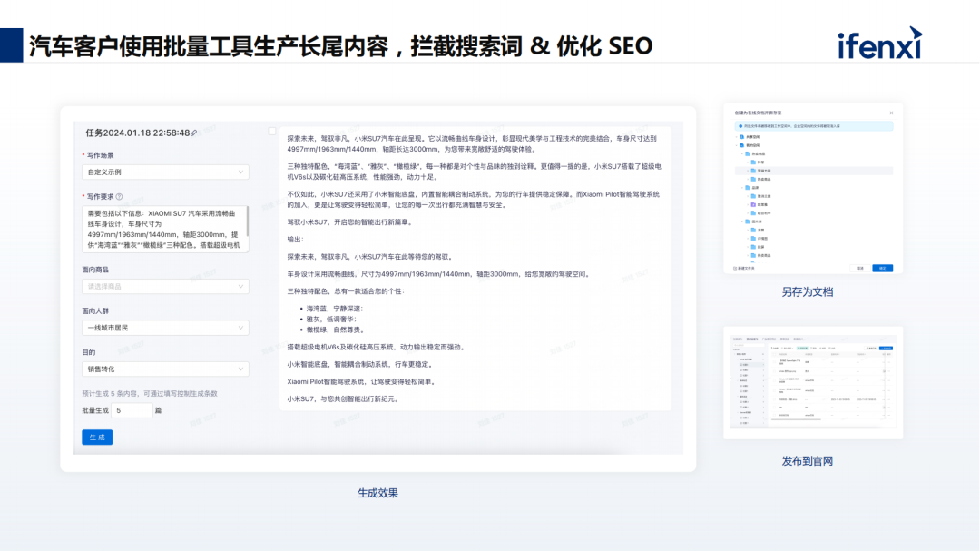Click the bullet 雅灰，低调奢华
The height and width of the screenshot is (551, 980).
(x=331, y=319)
